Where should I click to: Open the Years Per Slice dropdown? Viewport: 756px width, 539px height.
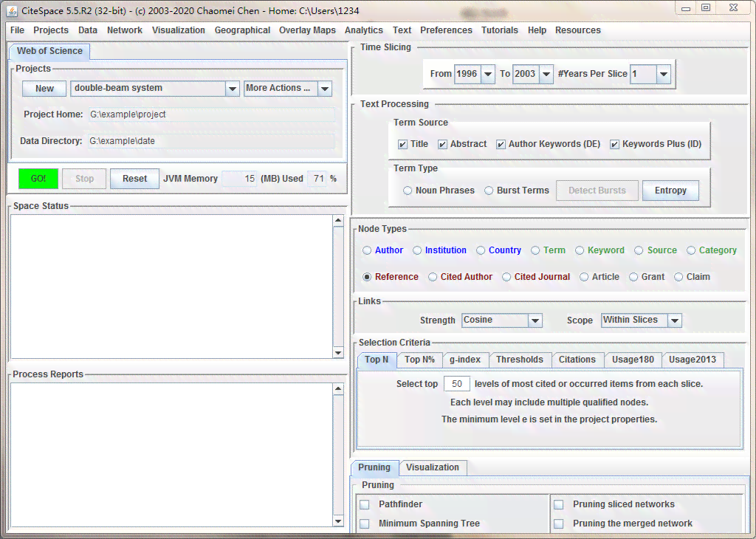664,75
